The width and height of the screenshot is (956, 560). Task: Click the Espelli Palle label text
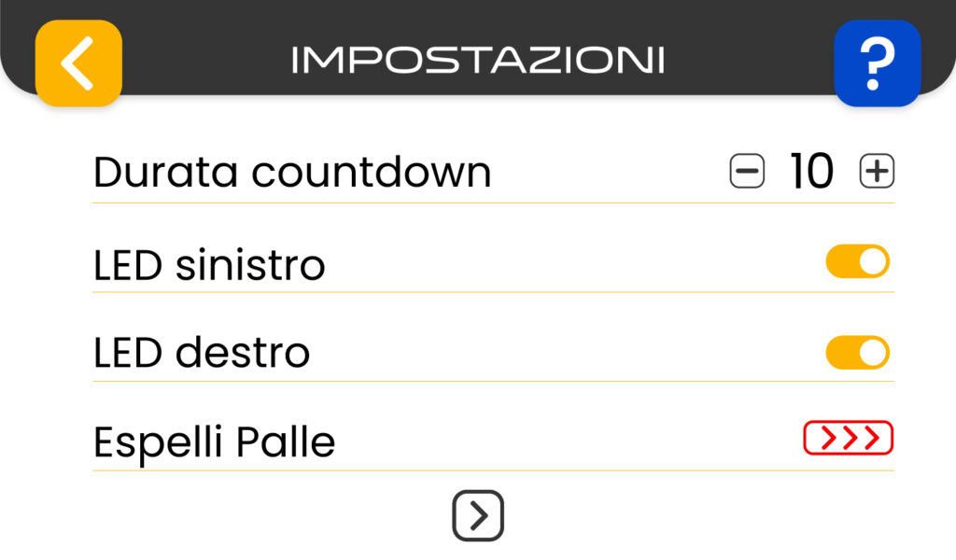pos(214,442)
